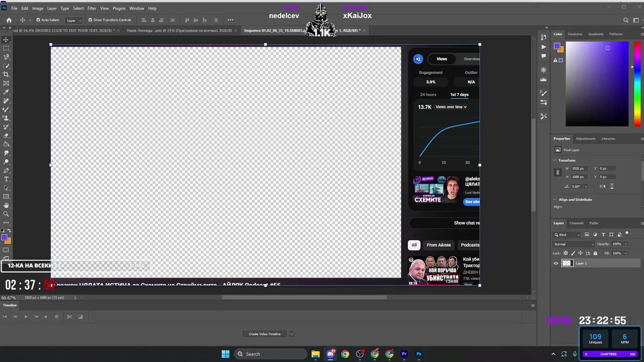Open Windows Start menu
This screenshot has width=644, height=362.
(x=225, y=354)
